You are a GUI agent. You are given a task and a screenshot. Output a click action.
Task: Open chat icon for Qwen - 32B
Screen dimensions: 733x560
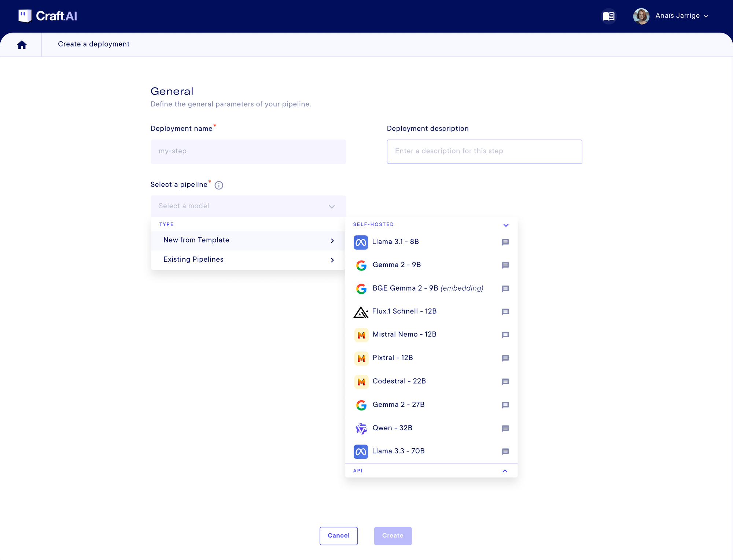505,428
